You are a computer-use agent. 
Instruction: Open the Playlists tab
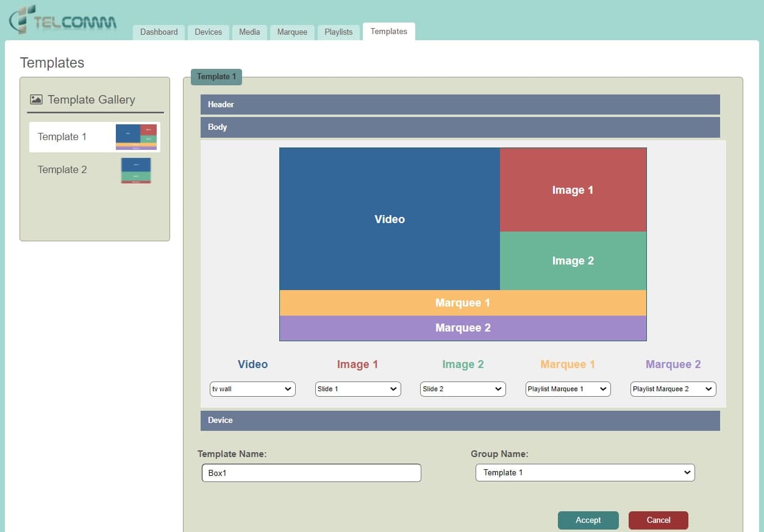coord(338,32)
